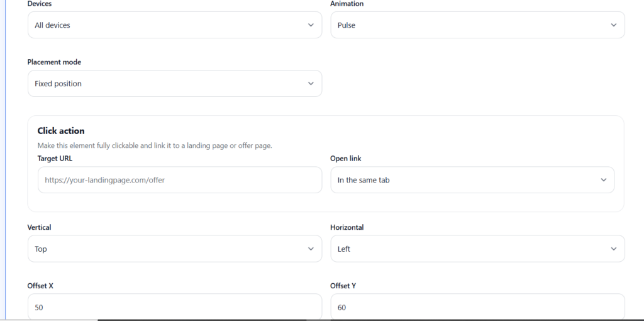Click the Offset Y input field
Image resolution: width=644 pixels, height=321 pixels.
pyautogui.click(x=477, y=307)
